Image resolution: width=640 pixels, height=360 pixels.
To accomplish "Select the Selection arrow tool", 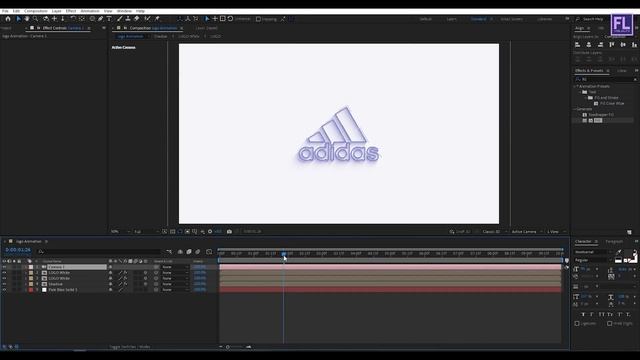I will 18,19.
